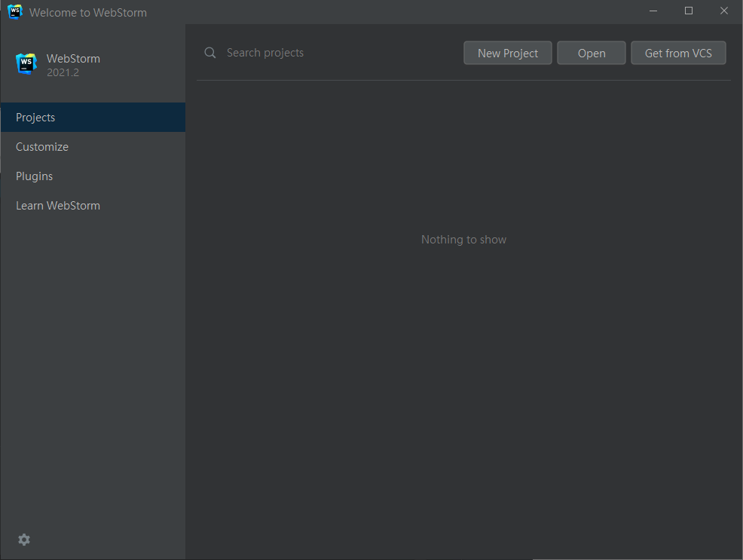The image size is (743, 560).
Task: Maximize the Welcome to WebStorm window
Action: (689, 11)
